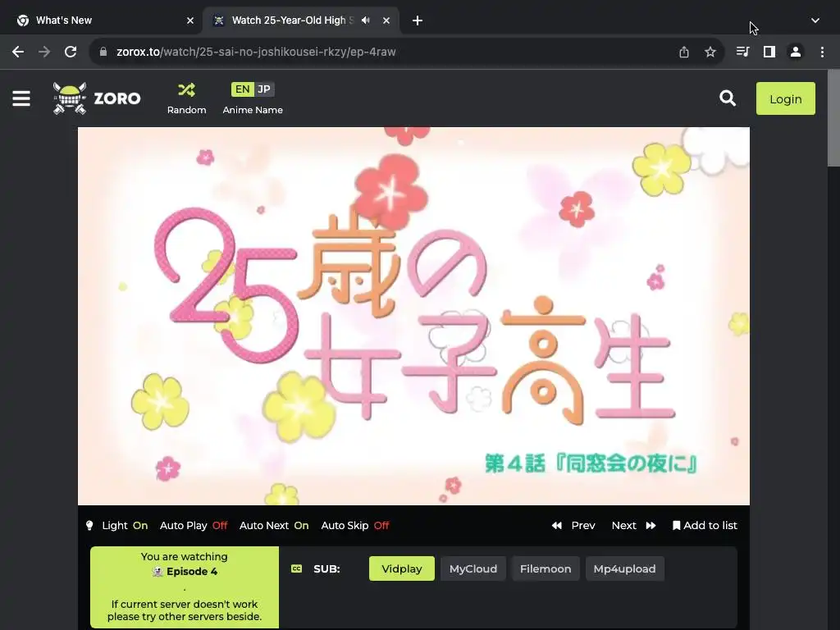Click the Random shuffle icon
Screen dimensions: 840x630
(x=186, y=90)
